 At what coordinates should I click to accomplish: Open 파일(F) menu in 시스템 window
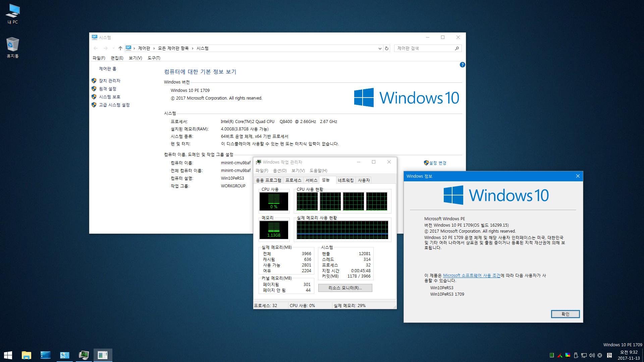[99, 58]
